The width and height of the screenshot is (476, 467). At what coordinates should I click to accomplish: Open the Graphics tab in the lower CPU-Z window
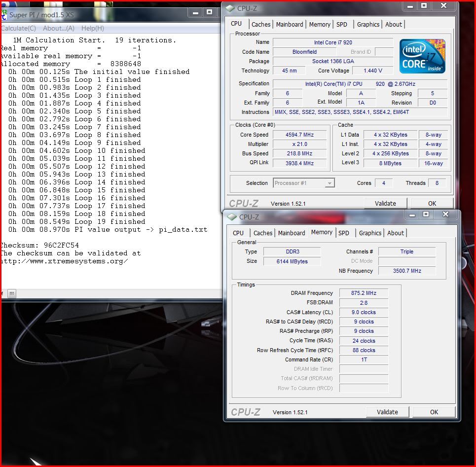[x=370, y=233]
